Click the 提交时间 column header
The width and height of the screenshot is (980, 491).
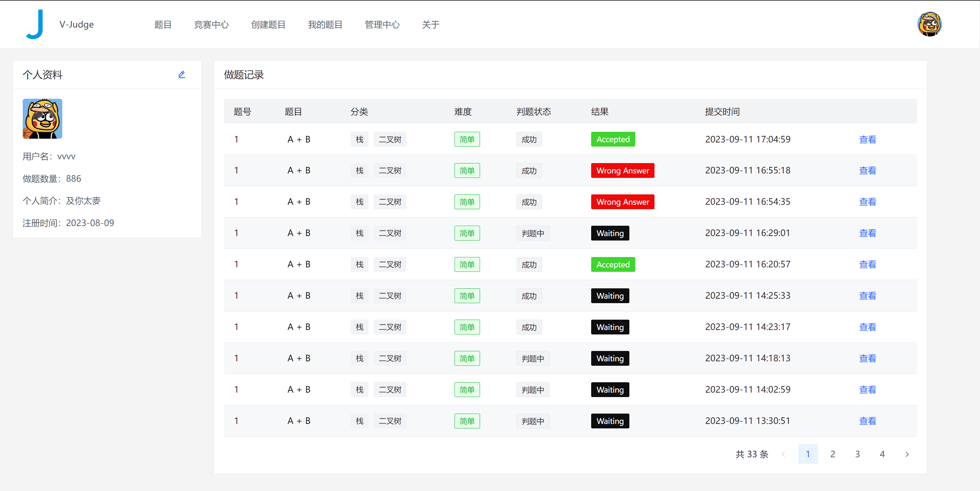click(722, 111)
